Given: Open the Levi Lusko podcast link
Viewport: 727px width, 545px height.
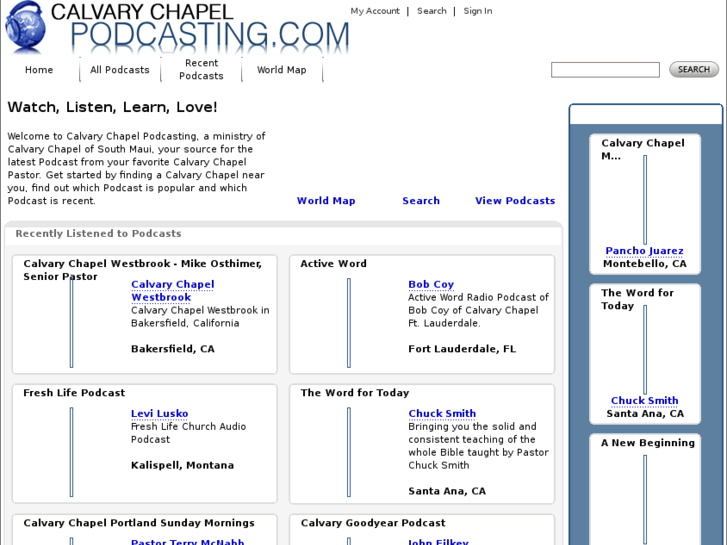Looking at the screenshot, I should (x=159, y=414).
